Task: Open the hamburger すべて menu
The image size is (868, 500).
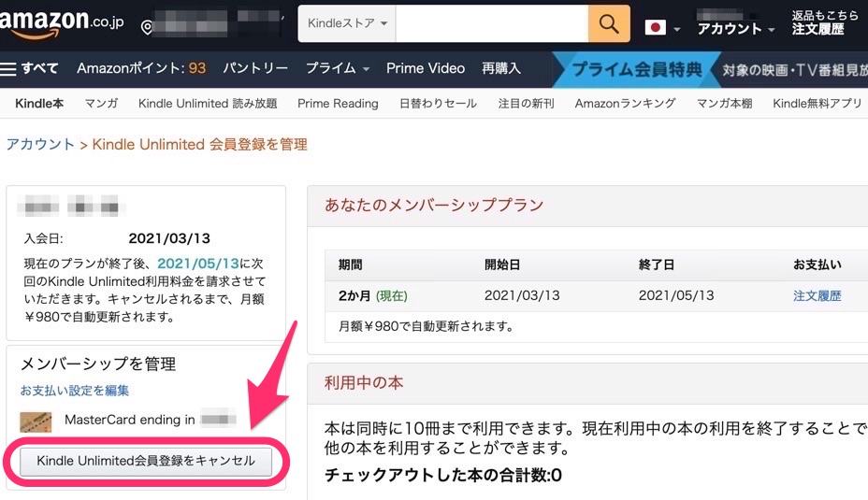Action: coord(29,68)
